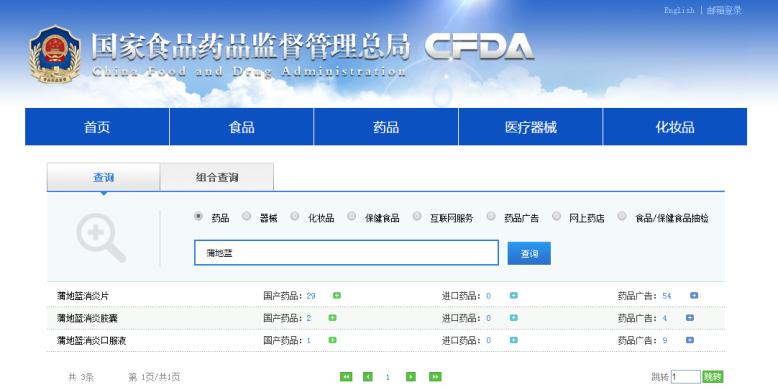Click the 国家食品药品监督管理总局 header title
The width and height of the screenshot is (778, 390).
coord(251,47)
